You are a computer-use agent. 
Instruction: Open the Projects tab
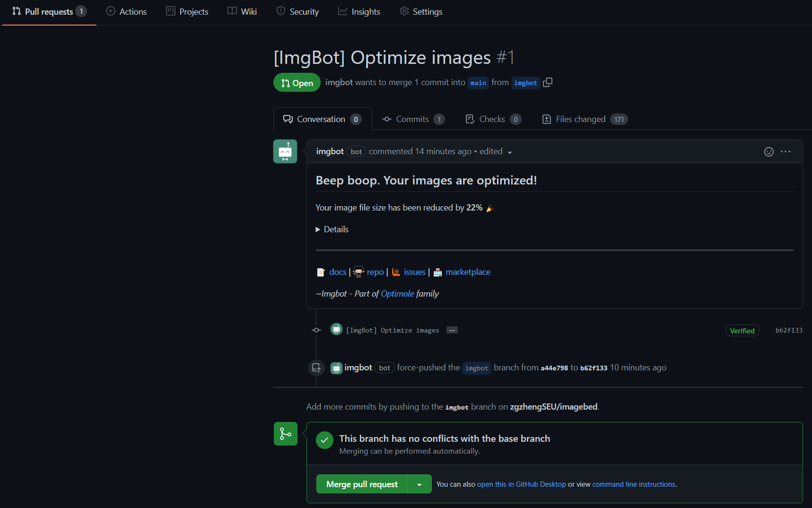187,11
